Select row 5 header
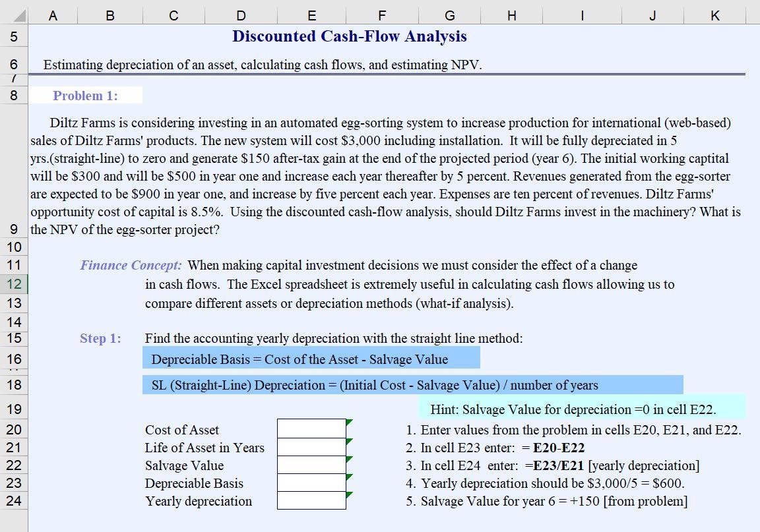Viewport: 760px width, 532px height. tap(14, 36)
